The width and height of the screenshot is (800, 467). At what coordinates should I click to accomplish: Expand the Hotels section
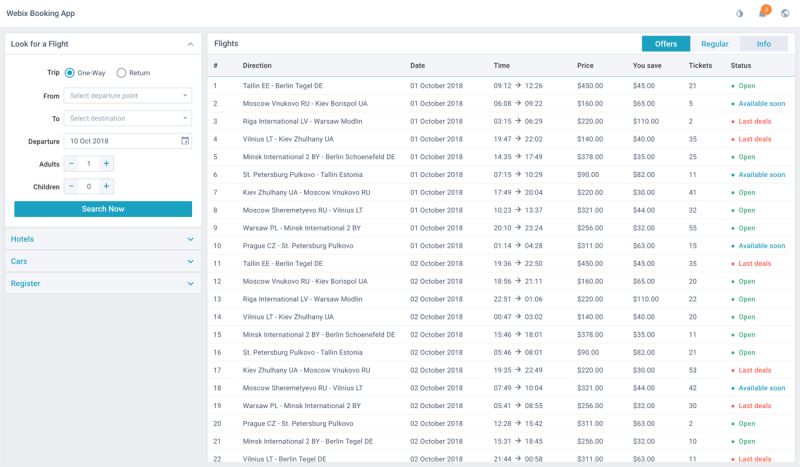(103, 239)
